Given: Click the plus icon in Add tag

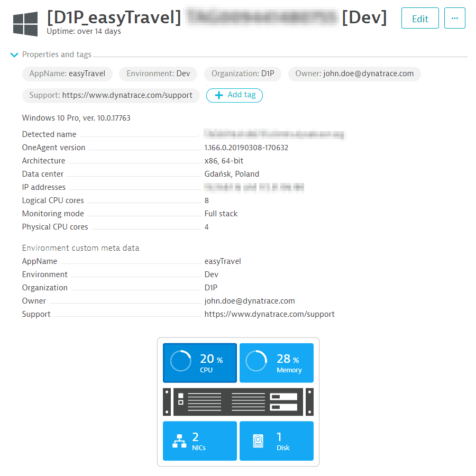Looking at the screenshot, I should click(x=218, y=95).
